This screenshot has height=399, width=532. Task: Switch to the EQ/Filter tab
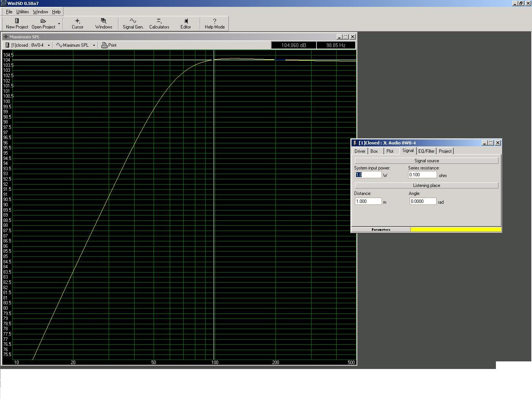(x=426, y=151)
